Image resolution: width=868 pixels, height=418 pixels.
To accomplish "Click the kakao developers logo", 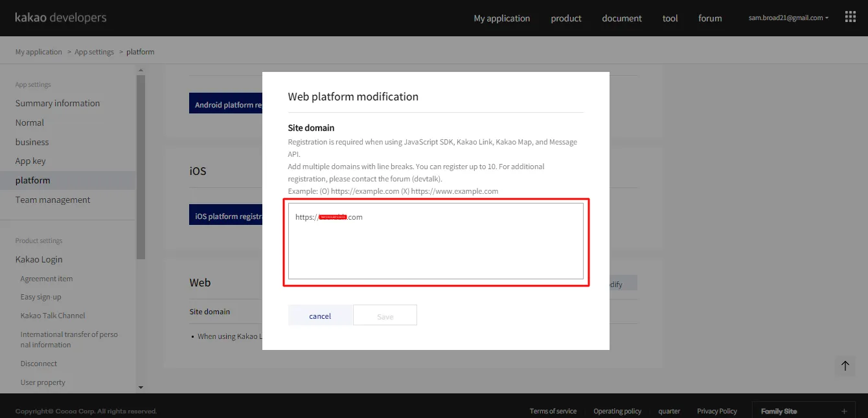I will [61, 17].
